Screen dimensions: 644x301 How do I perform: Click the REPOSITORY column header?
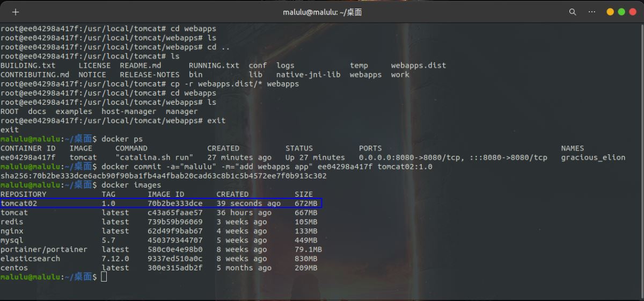pyautogui.click(x=24, y=194)
